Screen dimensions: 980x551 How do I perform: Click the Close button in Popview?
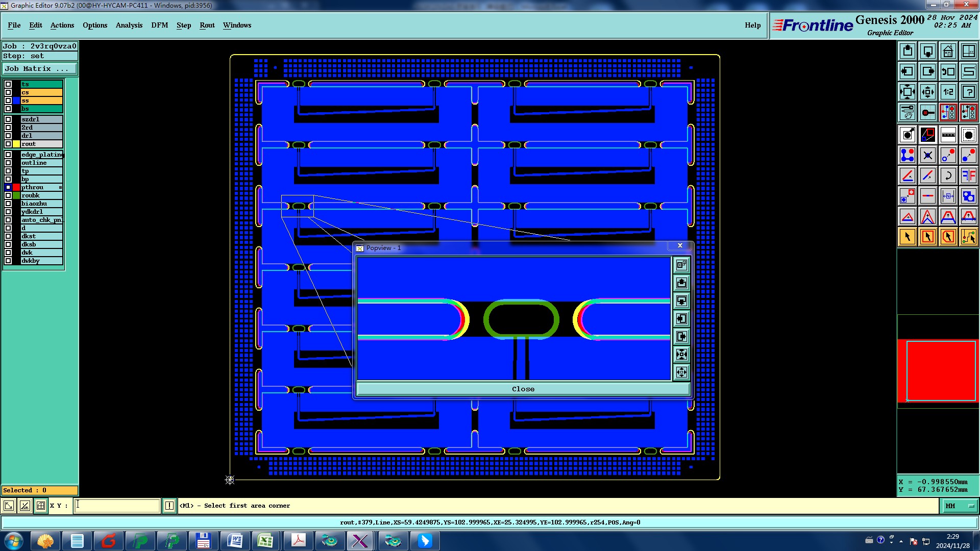(x=523, y=389)
